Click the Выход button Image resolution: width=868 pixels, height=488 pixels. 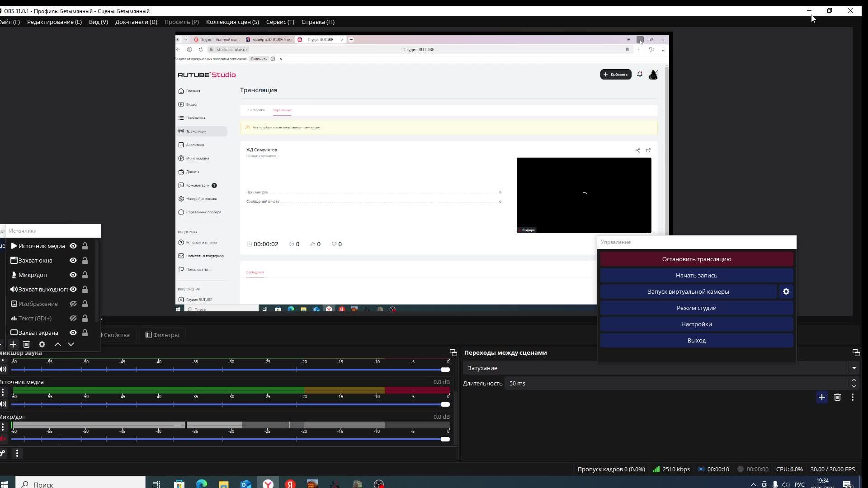[x=697, y=340]
